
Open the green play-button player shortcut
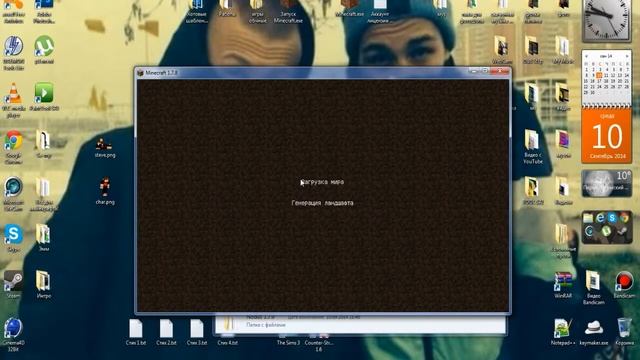(x=44, y=96)
